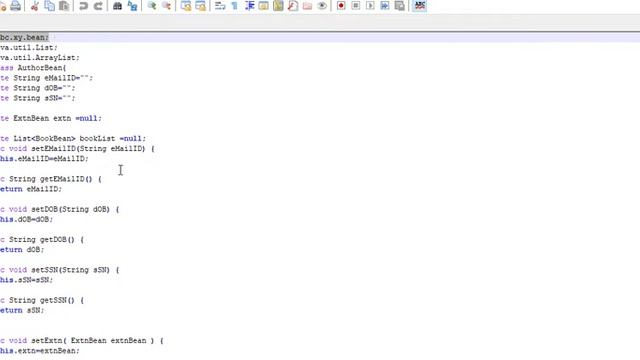The height and width of the screenshot is (360, 640).
Task: Enable synchronized vertical scrolling
Action: pyautogui.click(x=186, y=6)
